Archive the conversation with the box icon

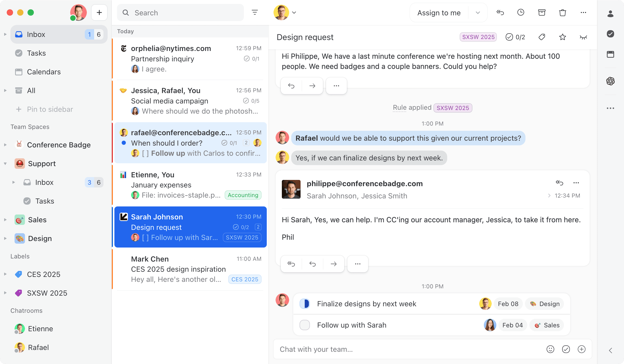point(542,12)
